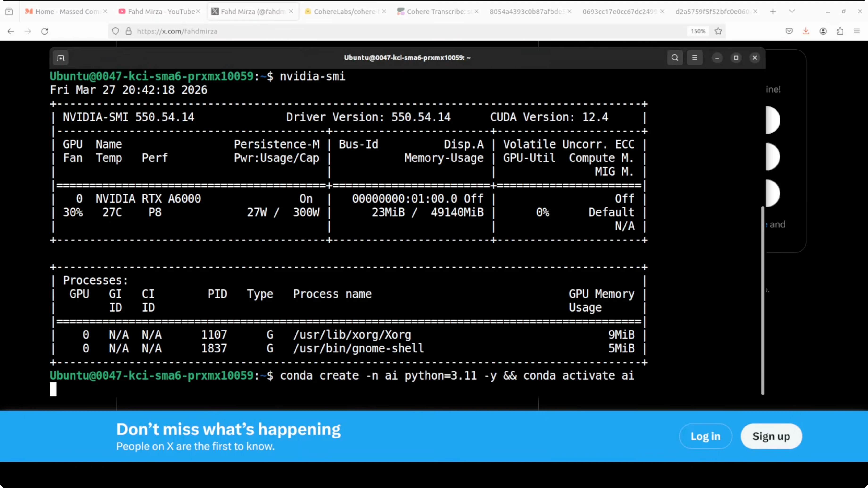
Task: Click the Firefox account profile icon
Action: coord(823,31)
